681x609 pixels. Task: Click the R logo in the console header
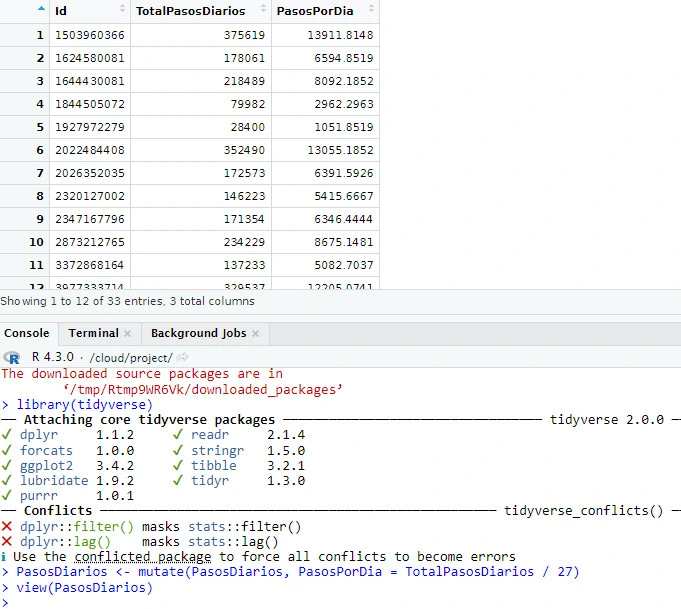[12, 357]
